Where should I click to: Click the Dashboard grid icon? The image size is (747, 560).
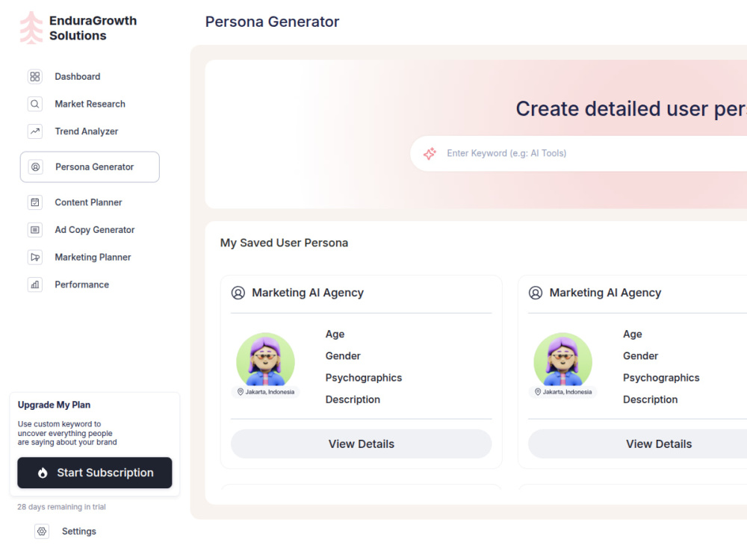(x=35, y=77)
